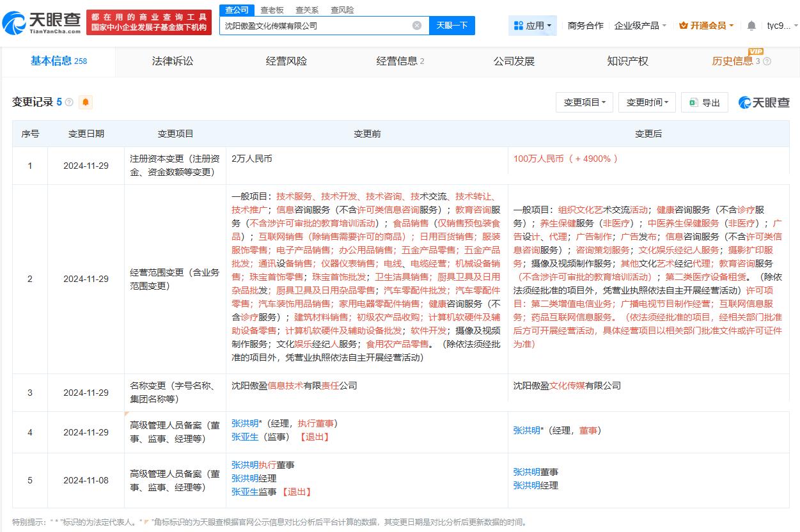Click the 张洪明经理 link in row 5 变更后

[536, 485]
